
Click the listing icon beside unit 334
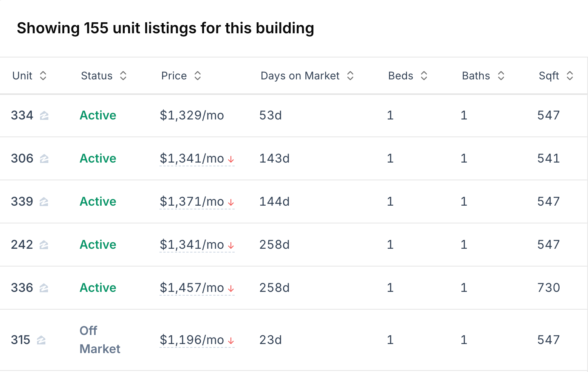[x=44, y=116]
